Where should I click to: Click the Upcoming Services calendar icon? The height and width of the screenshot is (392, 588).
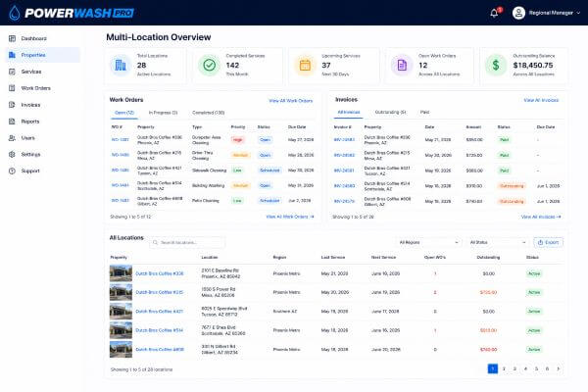(x=305, y=66)
